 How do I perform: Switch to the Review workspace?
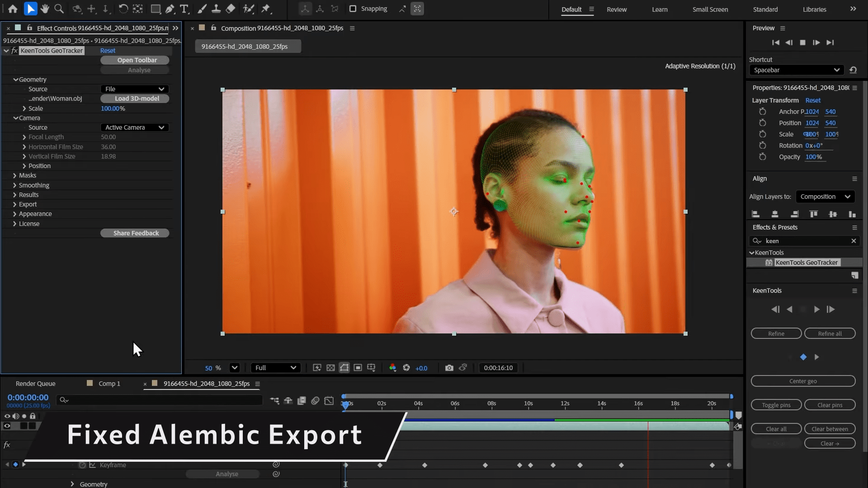617,9
